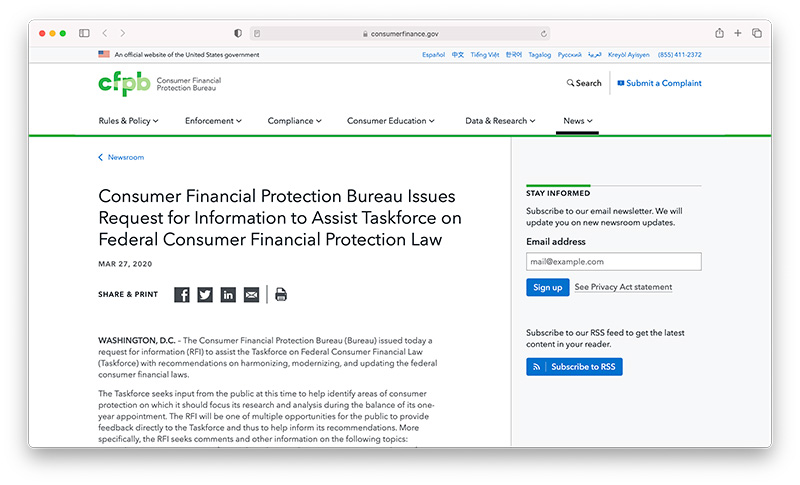Select the News menu item
800x485 pixels.
[577, 121]
